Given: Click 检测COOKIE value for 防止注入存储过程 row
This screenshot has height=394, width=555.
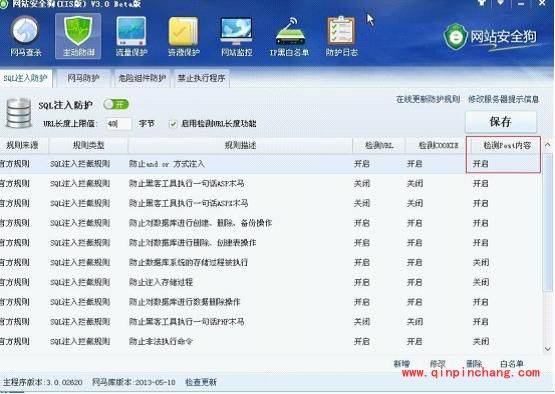Looking at the screenshot, I should 414,282.
